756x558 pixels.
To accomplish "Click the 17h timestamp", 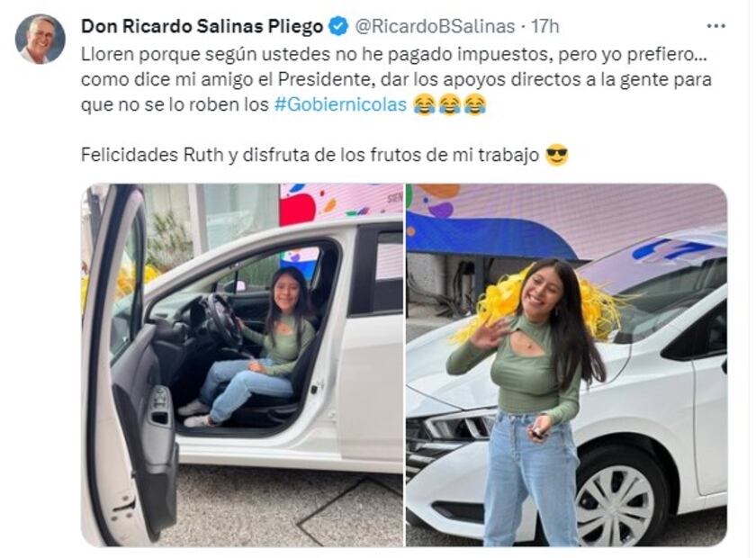I will (545, 26).
